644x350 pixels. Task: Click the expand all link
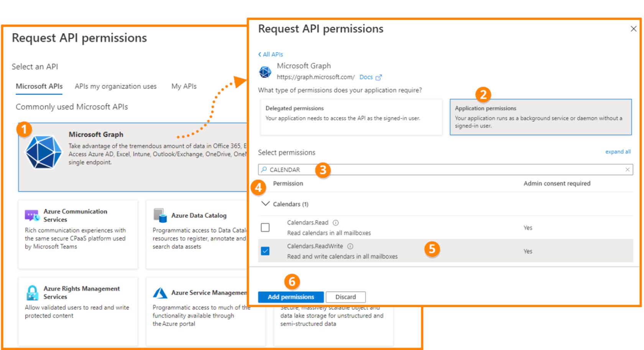tap(618, 152)
